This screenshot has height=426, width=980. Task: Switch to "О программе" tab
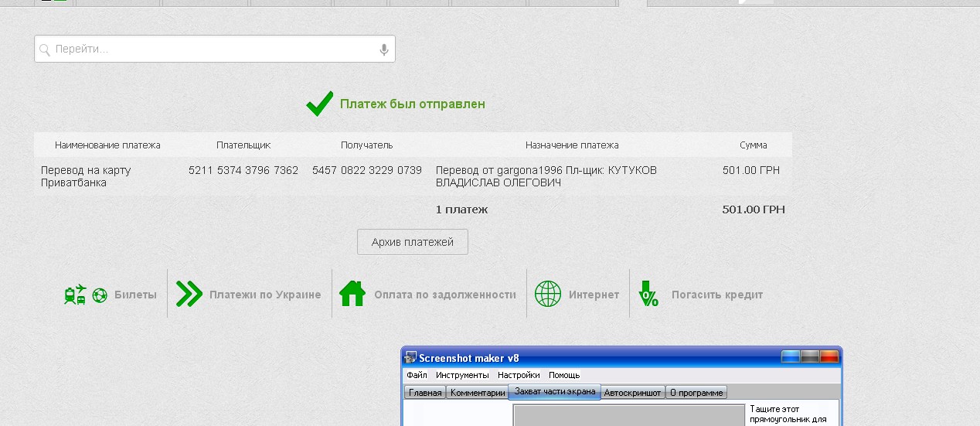pyautogui.click(x=696, y=393)
